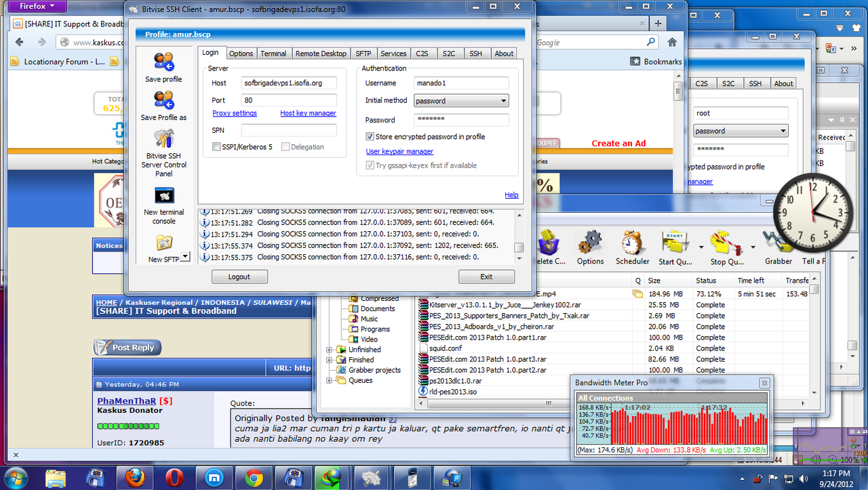868x490 pixels.
Task: Open Bitvise SSH Server Control Panel icon
Action: [x=163, y=138]
